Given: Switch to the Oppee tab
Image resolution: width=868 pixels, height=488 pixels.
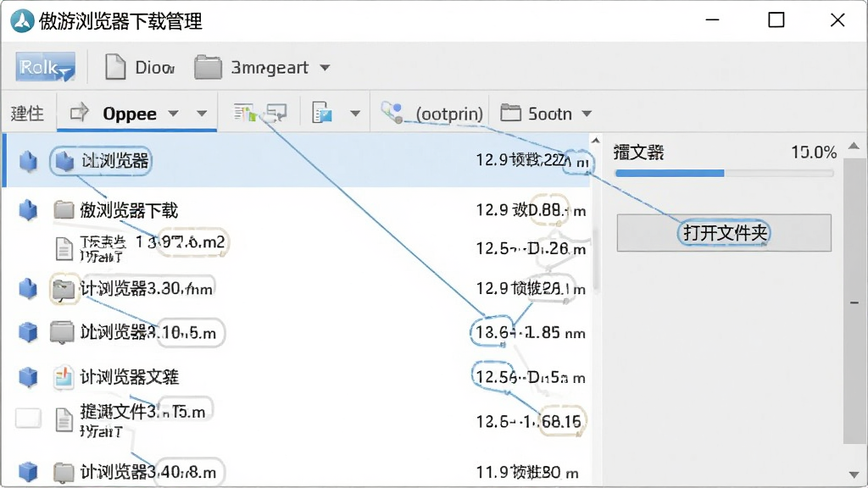Looking at the screenshot, I should pos(136,114).
